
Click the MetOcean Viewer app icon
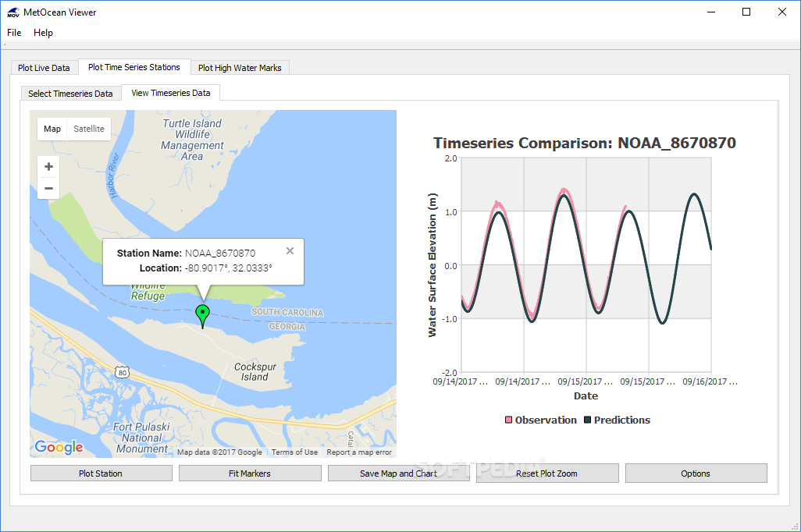coord(12,12)
